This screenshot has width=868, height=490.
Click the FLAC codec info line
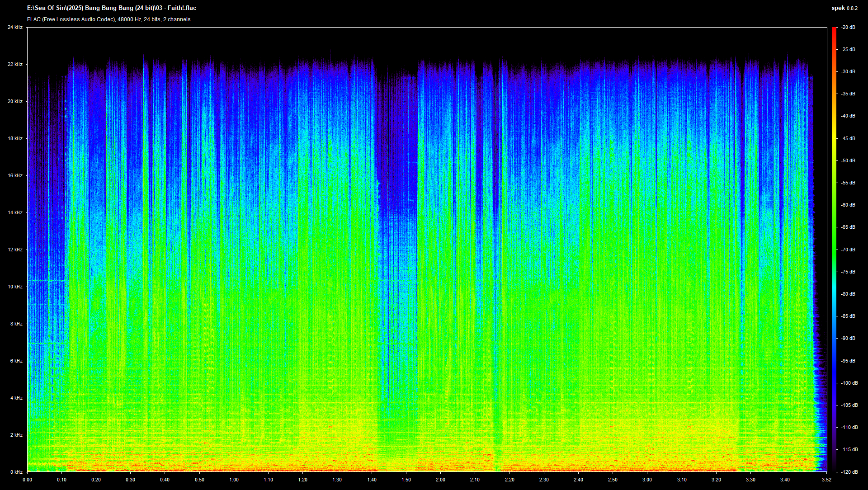point(108,19)
